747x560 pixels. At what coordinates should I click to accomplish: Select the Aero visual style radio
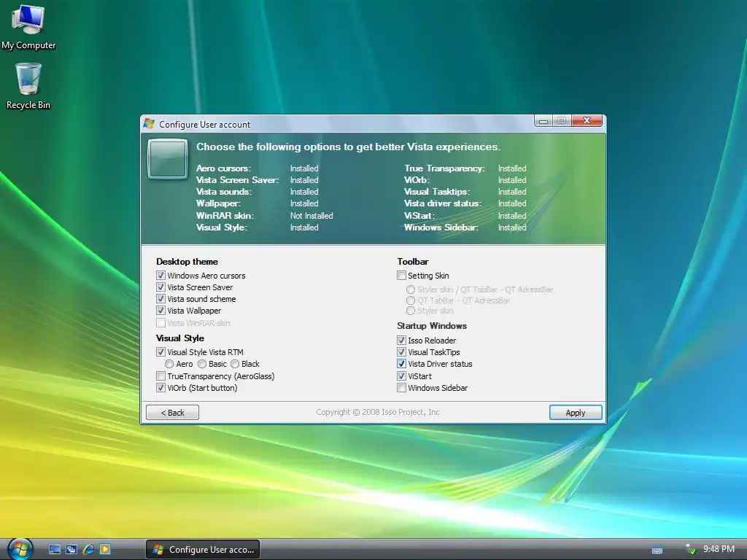coord(169,364)
